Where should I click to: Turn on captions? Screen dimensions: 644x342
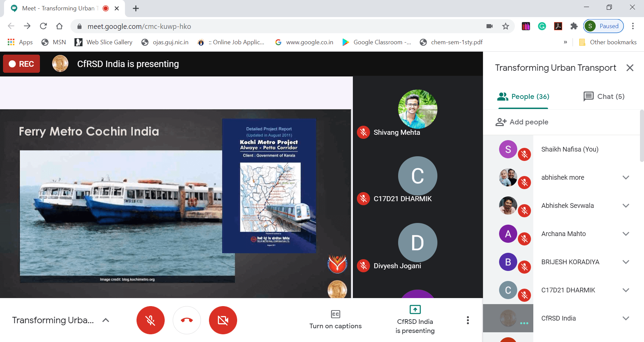pyautogui.click(x=335, y=320)
